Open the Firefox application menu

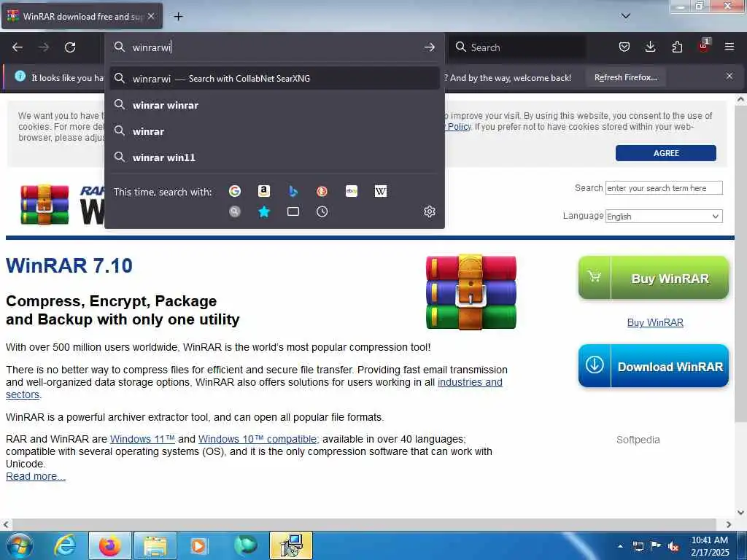(729, 47)
